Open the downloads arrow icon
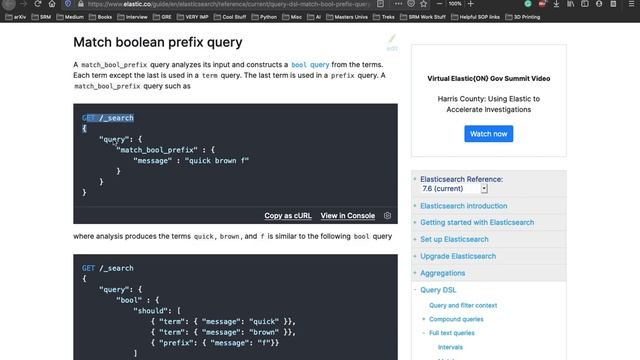Screen dimensions: 640x360 point(556,4)
